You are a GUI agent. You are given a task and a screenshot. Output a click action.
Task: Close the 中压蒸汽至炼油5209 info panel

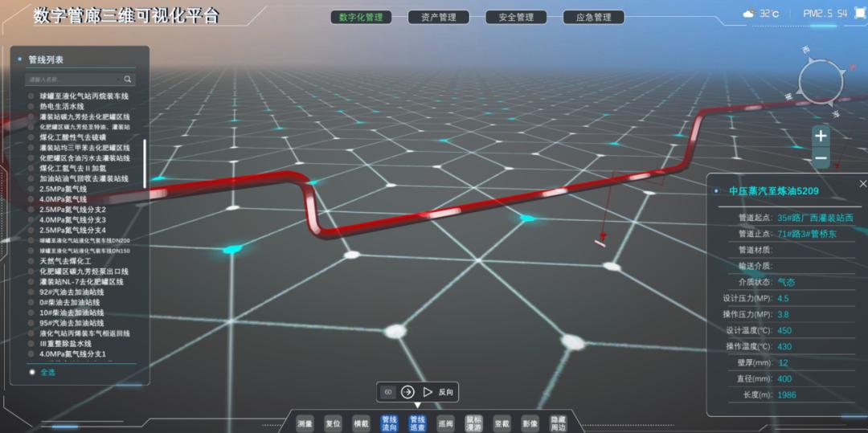coord(863,184)
